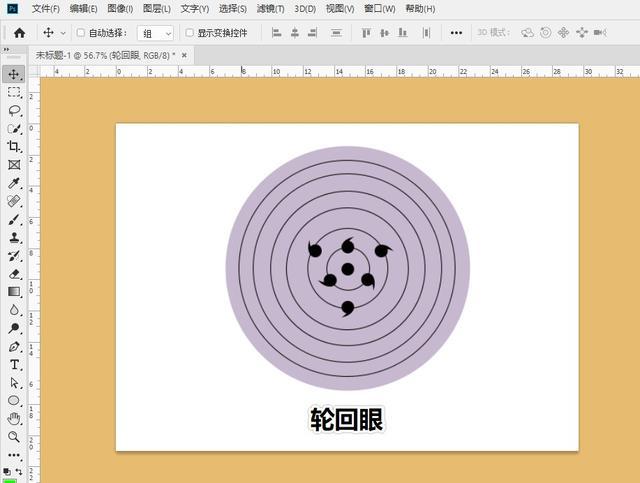This screenshot has width=640, height=483.
Task: Open the Edit Toolbar three-dots button
Action: tap(14, 455)
